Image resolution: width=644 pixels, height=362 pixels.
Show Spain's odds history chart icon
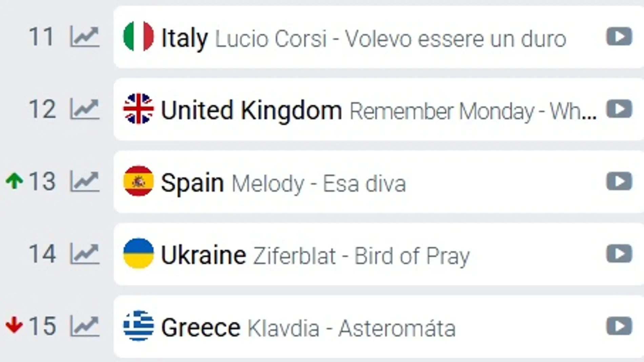point(85,182)
